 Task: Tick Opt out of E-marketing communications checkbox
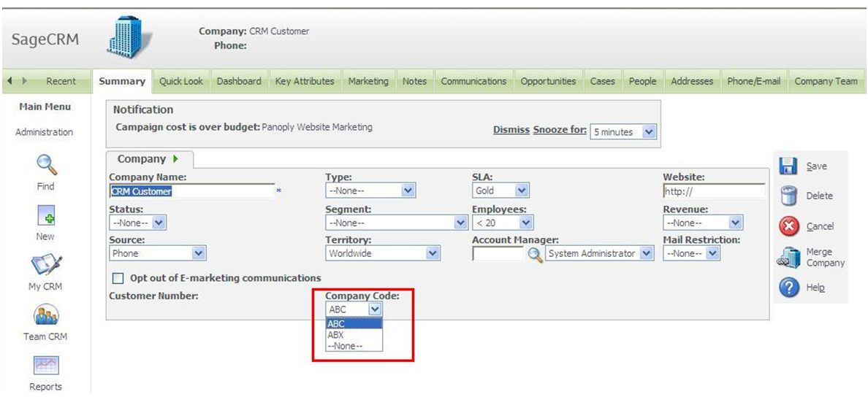pos(118,278)
